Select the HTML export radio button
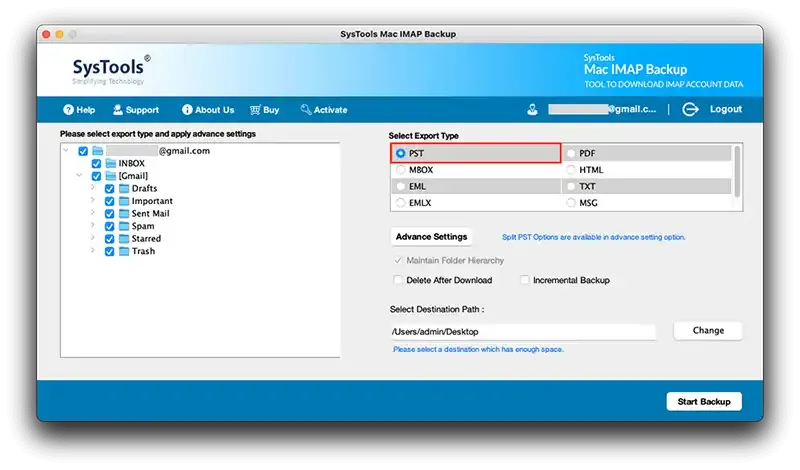The width and height of the screenshot is (800, 470). coord(571,170)
